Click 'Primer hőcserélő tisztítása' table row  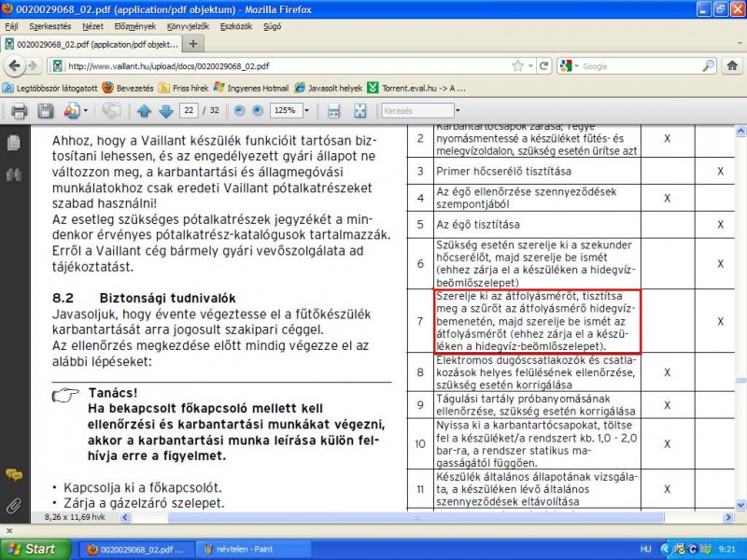tap(571, 172)
